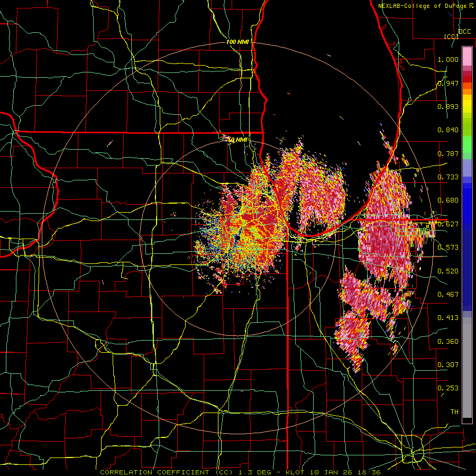The image size is (476, 476).
Task: Click the 0.467 scale value
Action: pos(448,295)
